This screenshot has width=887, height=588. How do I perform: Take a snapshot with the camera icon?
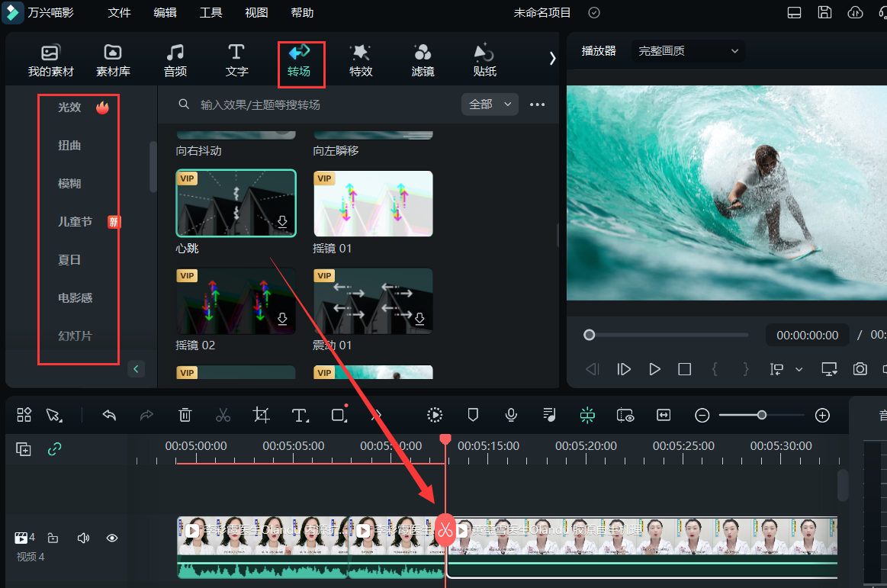(x=860, y=369)
